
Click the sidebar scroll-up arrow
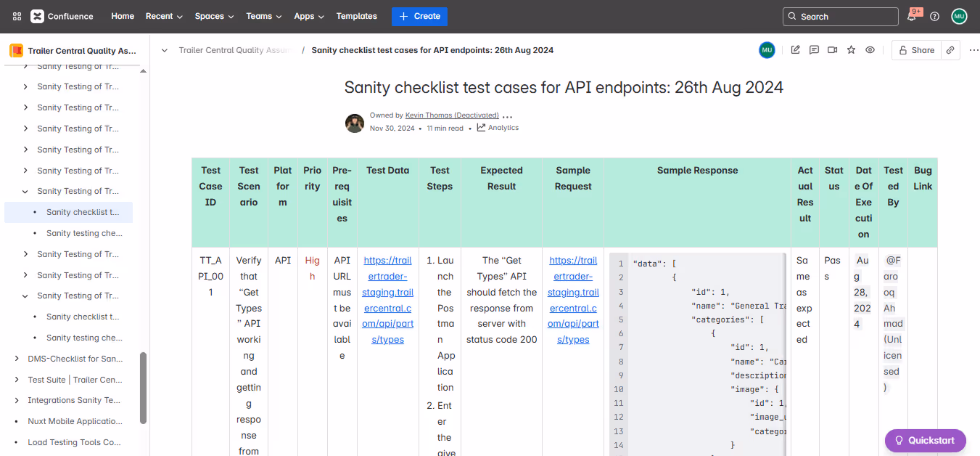(x=144, y=71)
